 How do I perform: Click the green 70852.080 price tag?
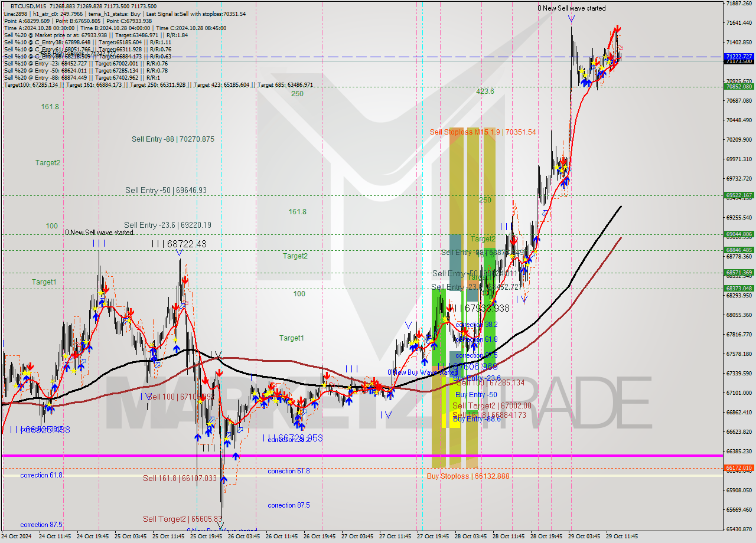point(739,86)
